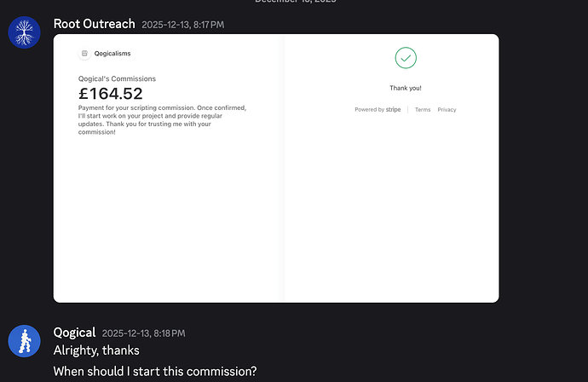Select the "When should I start this commission?" message
Viewport: 588px width, 382px height.
point(155,371)
